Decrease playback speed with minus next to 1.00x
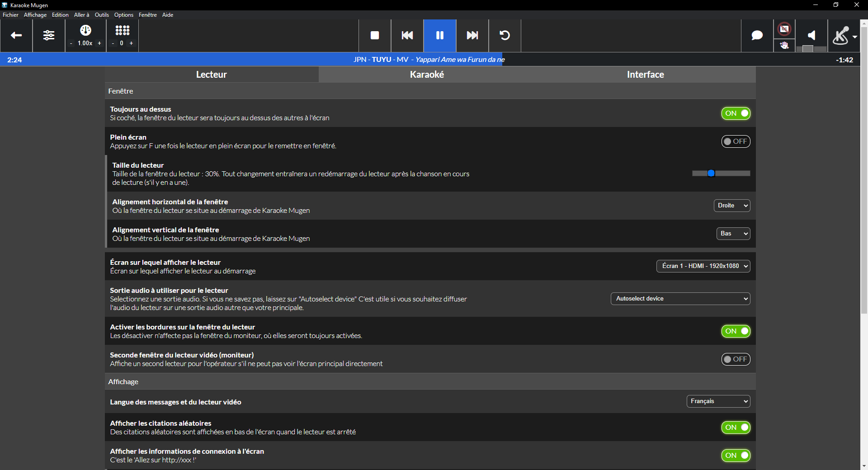Image resolution: width=868 pixels, height=470 pixels. (x=71, y=43)
